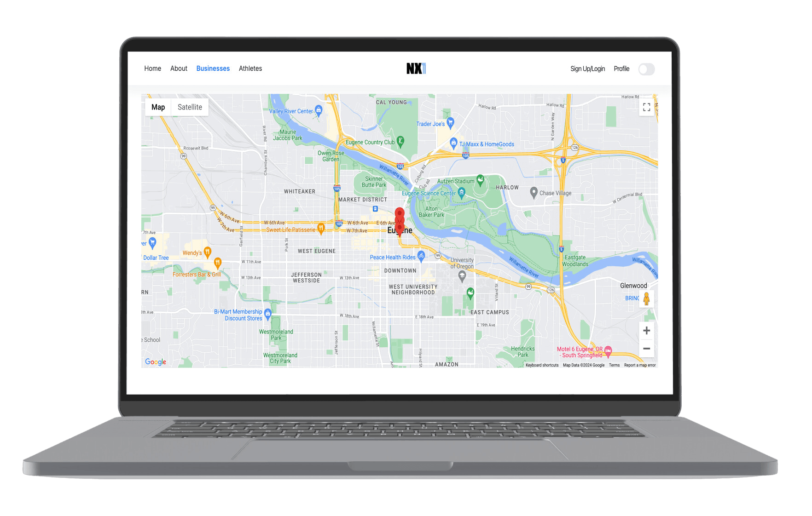Click the University of Oregon pin
812x516 pixels.
click(x=462, y=276)
